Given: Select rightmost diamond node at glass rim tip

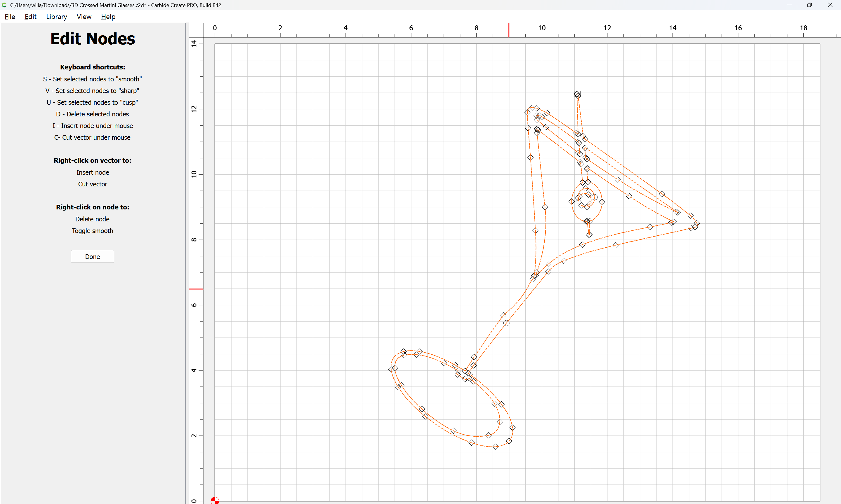Looking at the screenshot, I should point(696,223).
